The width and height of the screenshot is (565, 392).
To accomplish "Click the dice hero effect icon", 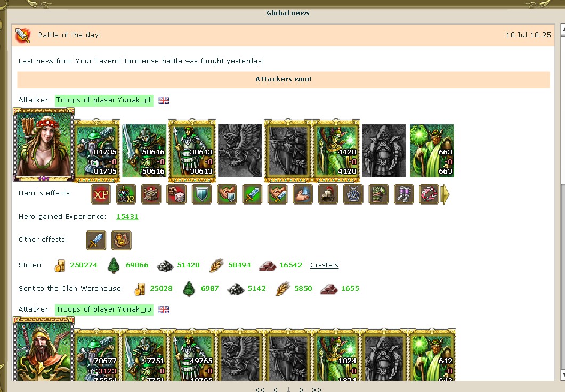I will pos(176,194).
